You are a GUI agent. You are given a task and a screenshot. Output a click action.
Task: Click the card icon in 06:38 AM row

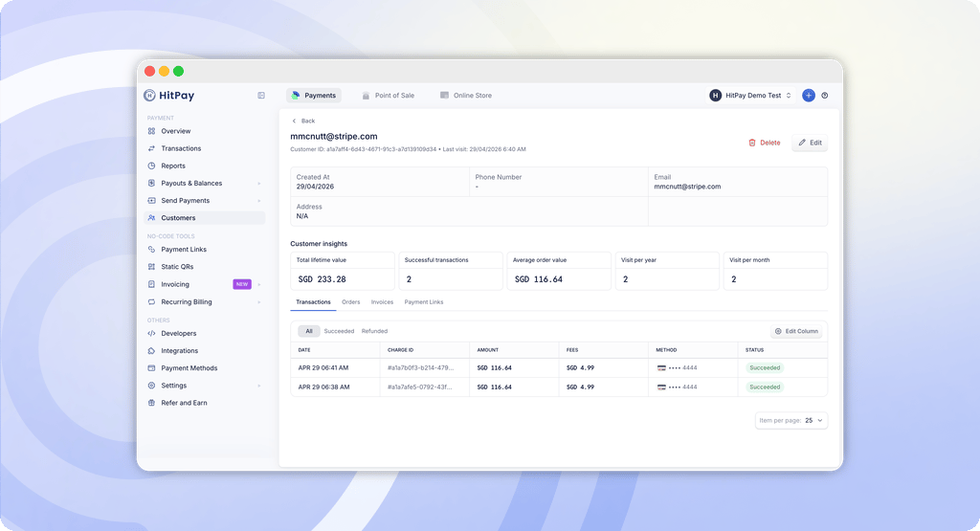click(661, 387)
